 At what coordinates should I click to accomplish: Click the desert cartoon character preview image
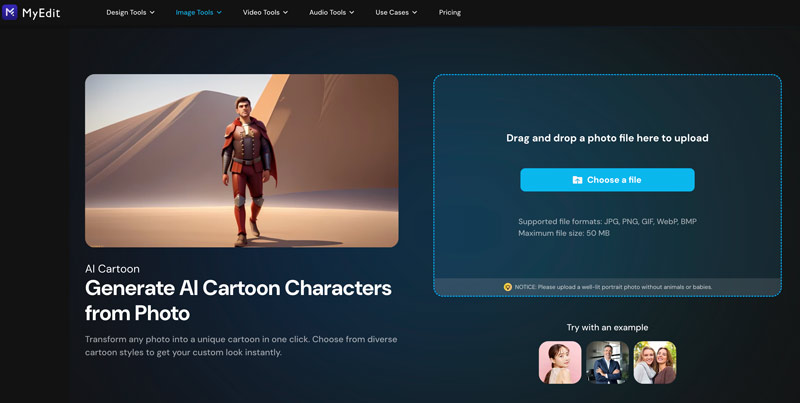pos(242,161)
